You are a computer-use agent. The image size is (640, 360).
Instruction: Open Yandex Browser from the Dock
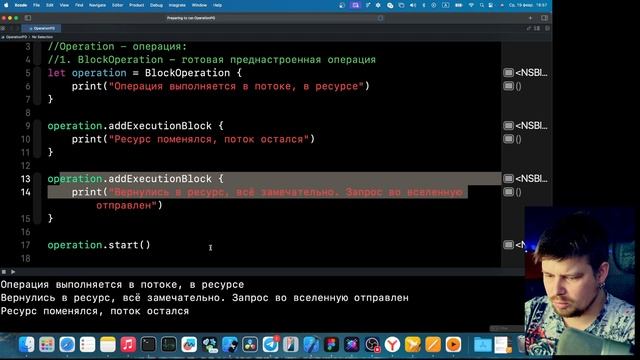pyautogui.click(x=392, y=344)
